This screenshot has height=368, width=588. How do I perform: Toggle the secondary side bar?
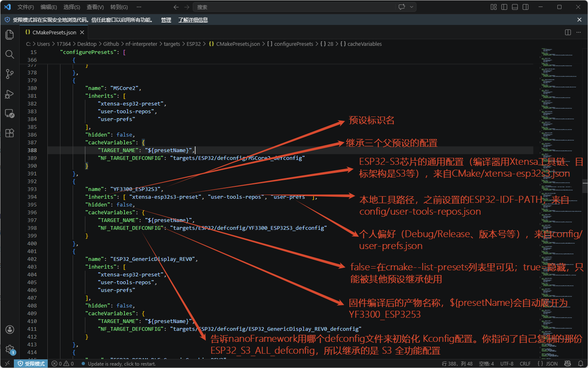[x=526, y=7]
